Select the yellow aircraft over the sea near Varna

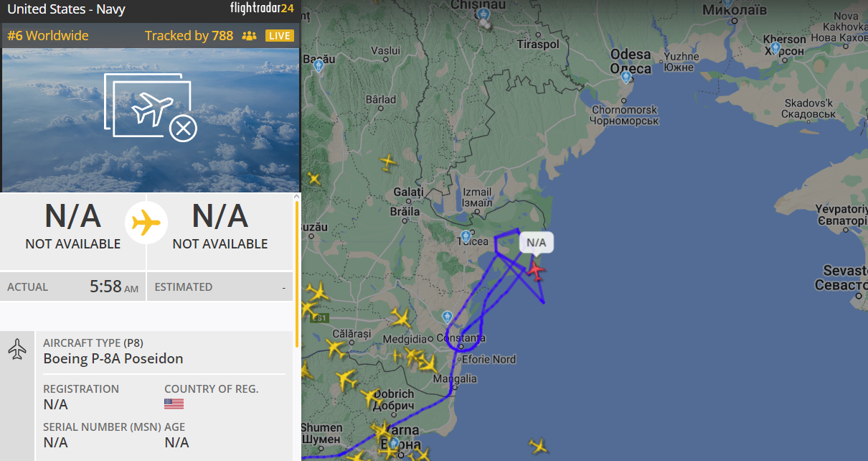coord(539,445)
